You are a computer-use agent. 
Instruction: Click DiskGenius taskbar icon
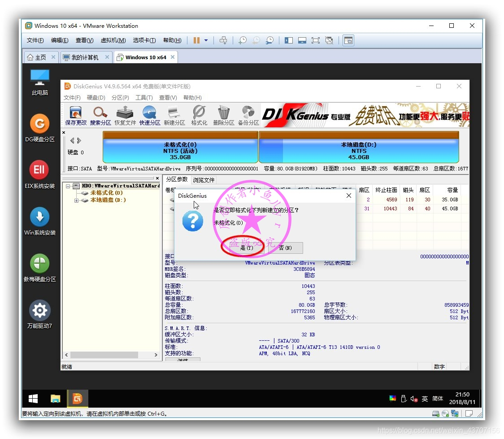point(77,399)
